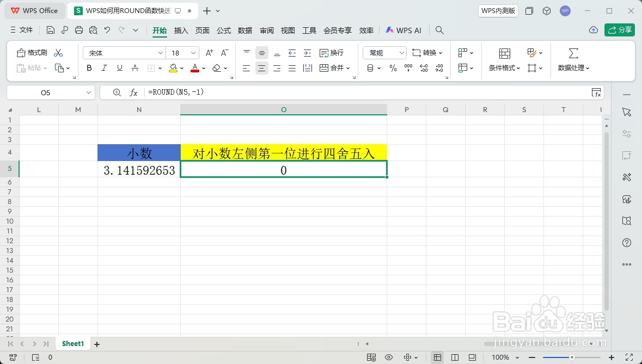Image resolution: width=642 pixels, height=364 pixels.
Task: Open 转换 convert dropdown
Action: click(427, 53)
